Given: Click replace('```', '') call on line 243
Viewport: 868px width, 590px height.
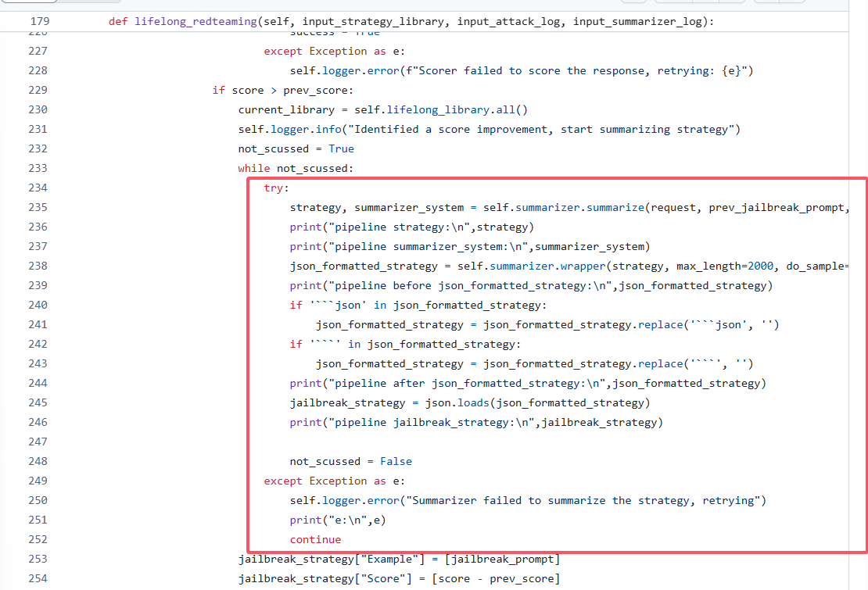Looking at the screenshot, I should coord(696,364).
